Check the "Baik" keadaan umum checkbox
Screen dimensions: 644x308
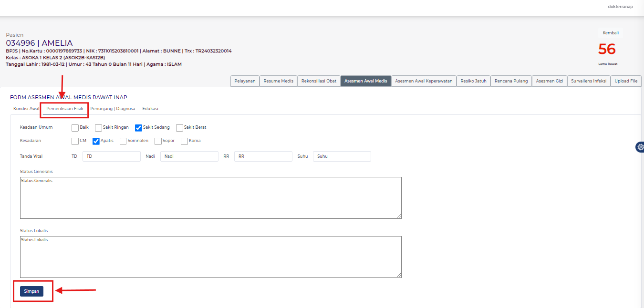coord(74,127)
